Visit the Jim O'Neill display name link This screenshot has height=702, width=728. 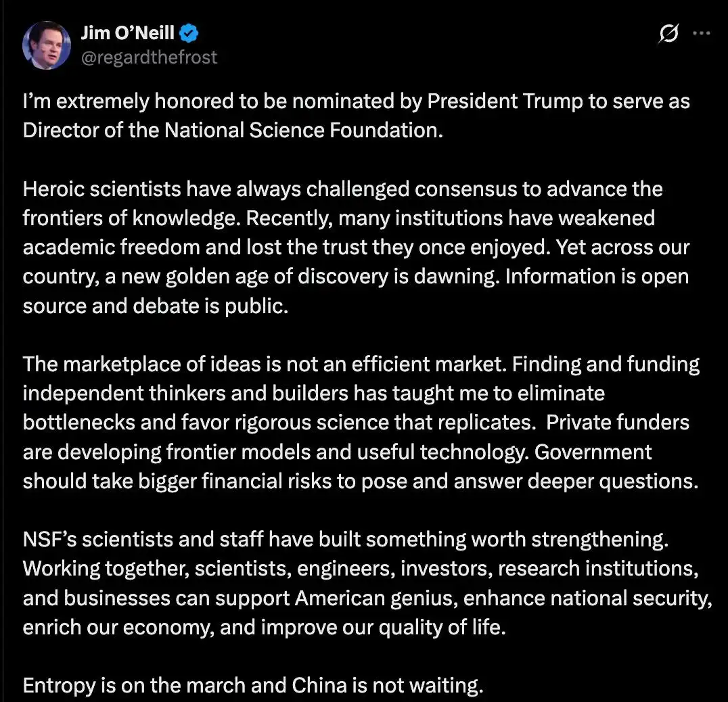tap(128, 33)
